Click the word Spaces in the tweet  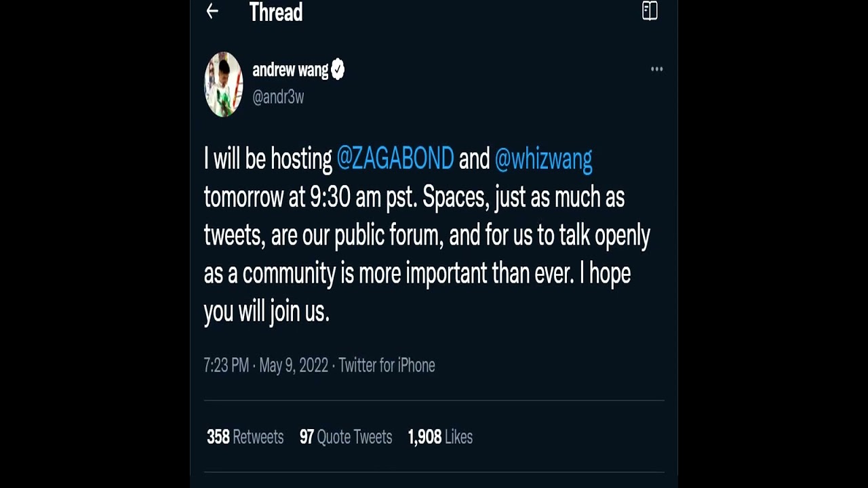point(454,197)
